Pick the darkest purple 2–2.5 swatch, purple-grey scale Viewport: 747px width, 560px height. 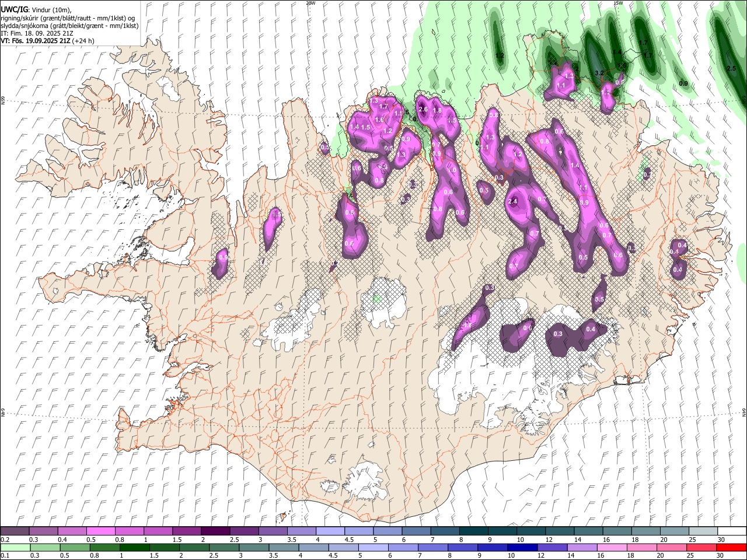(x=215, y=531)
